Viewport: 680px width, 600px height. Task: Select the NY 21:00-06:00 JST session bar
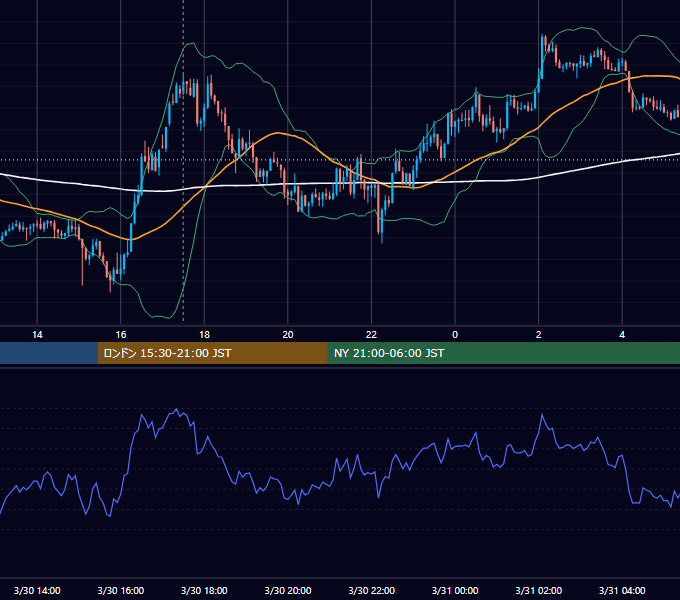tap(503, 353)
